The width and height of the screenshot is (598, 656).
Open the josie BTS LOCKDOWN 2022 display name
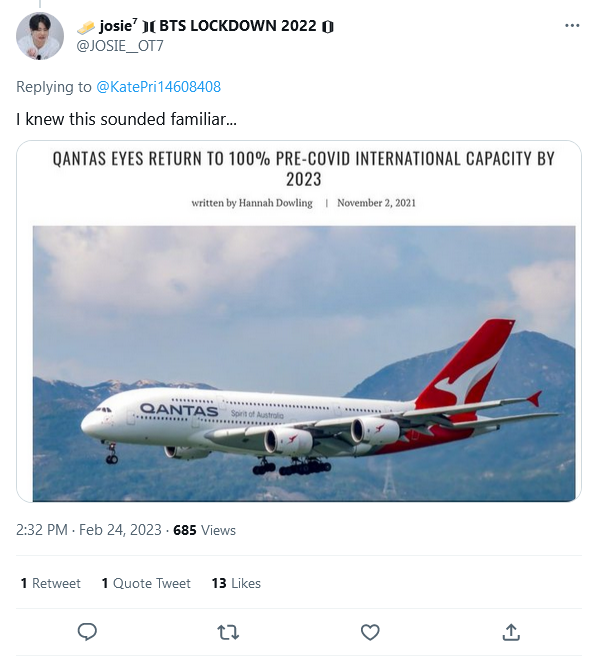click(x=205, y=26)
